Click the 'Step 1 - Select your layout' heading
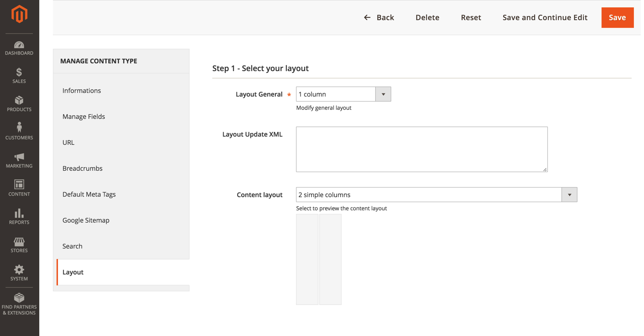The height and width of the screenshot is (336, 644). tap(261, 68)
